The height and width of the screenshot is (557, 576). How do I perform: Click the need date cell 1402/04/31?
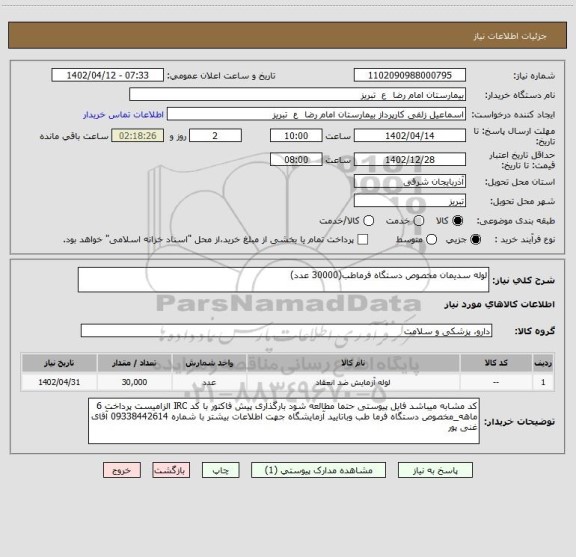click(59, 382)
